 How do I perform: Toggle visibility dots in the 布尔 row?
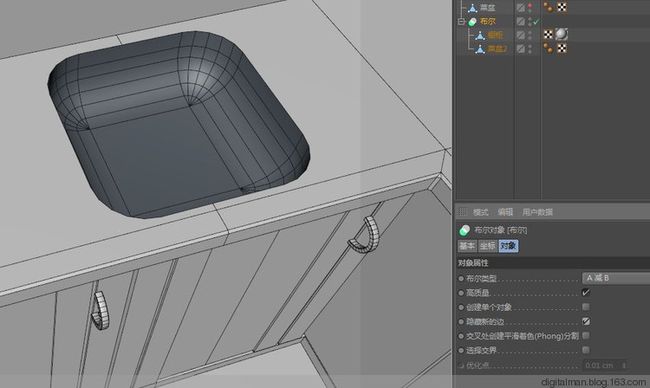(x=530, y=22)
